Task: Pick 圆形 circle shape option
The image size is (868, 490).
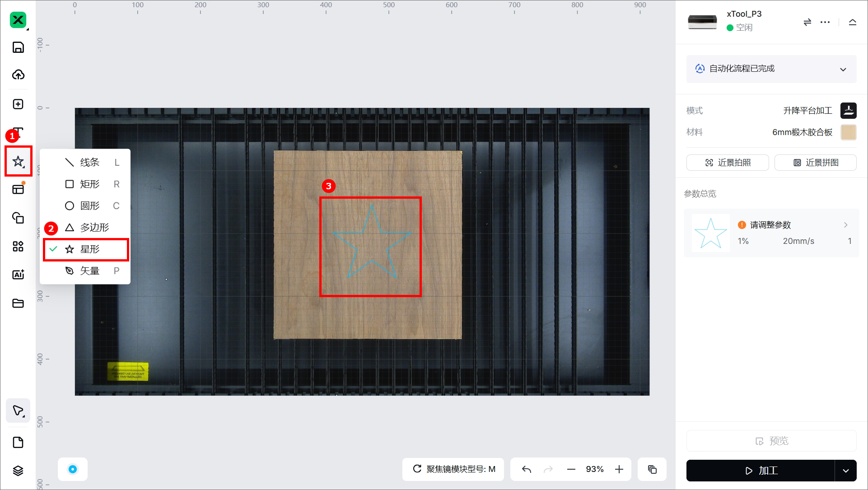Action: point(89,206)
